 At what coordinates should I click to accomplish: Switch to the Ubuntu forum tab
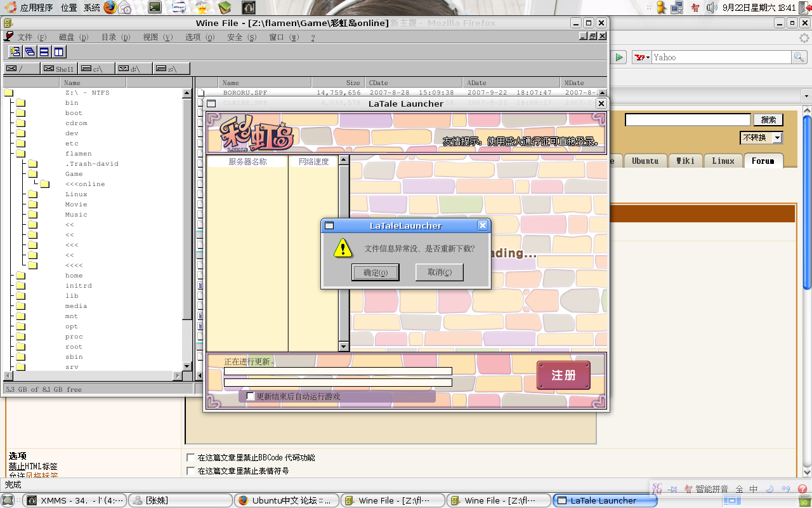click(645, 161)
